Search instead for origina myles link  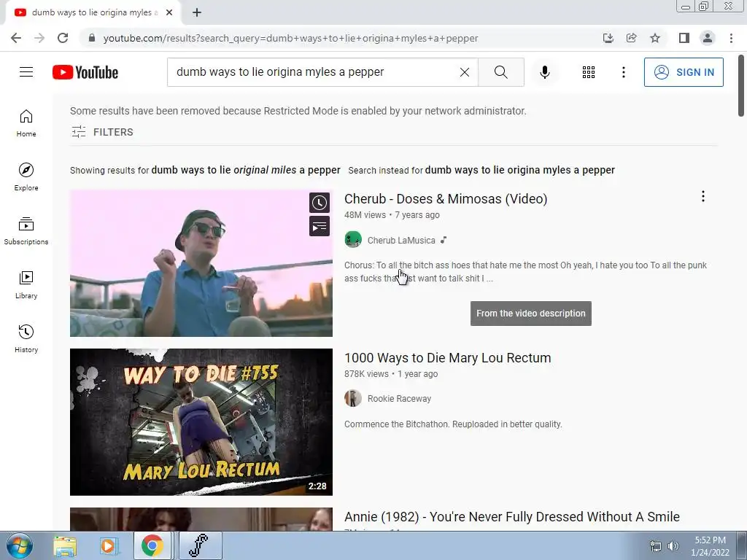click(x=519, y=170)
